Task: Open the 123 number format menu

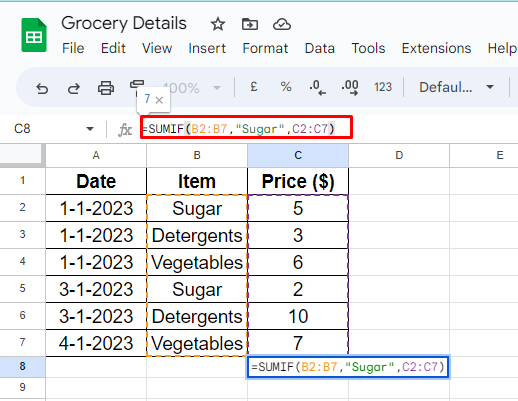Action: [x=383, y=87]
